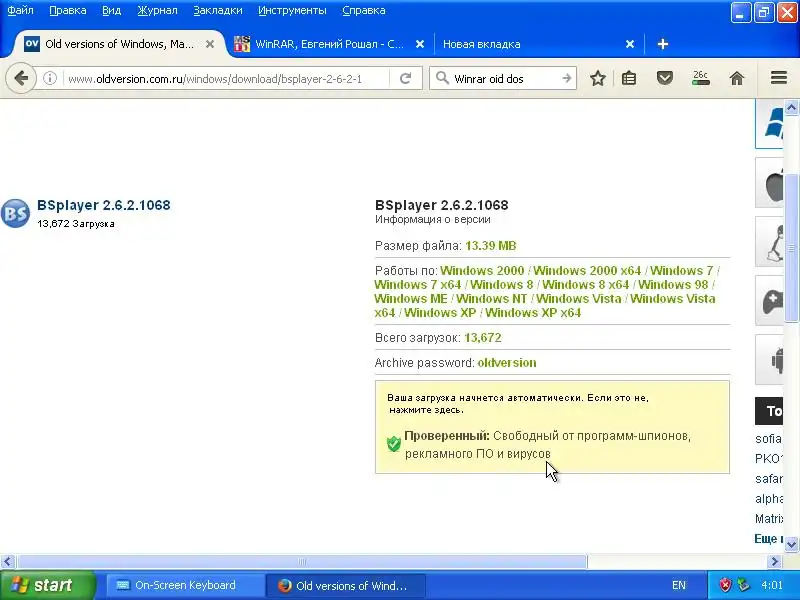Open the Windows NT link
This screenshot has height=600, width=800.
pyautogui.click(x=491, y=298)
